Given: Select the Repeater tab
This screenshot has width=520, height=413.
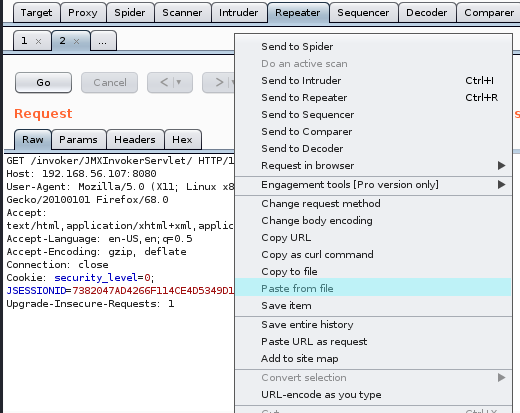Looking at the screenshot, I should [x=298, y=13].
